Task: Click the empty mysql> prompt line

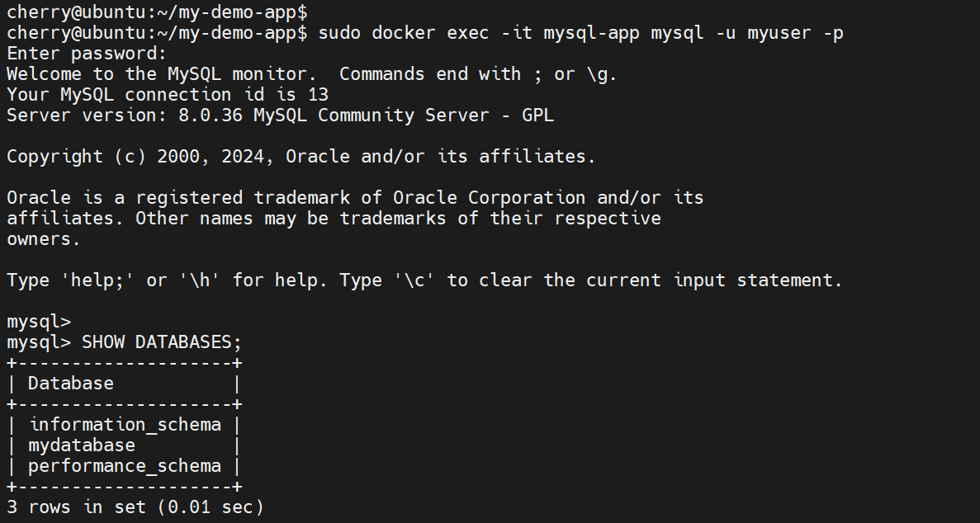Action: (x=39, y=322)
